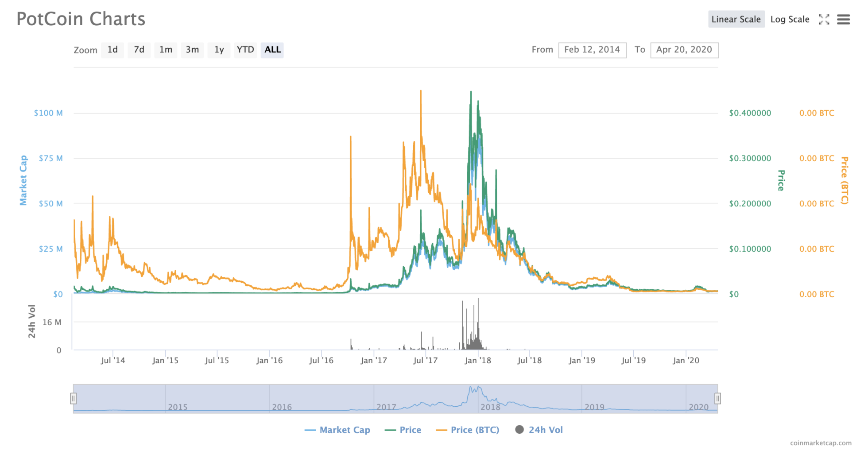This screenshot has height=451, width=868.
Task: Set zoom range to 7d
Action: 139,50
